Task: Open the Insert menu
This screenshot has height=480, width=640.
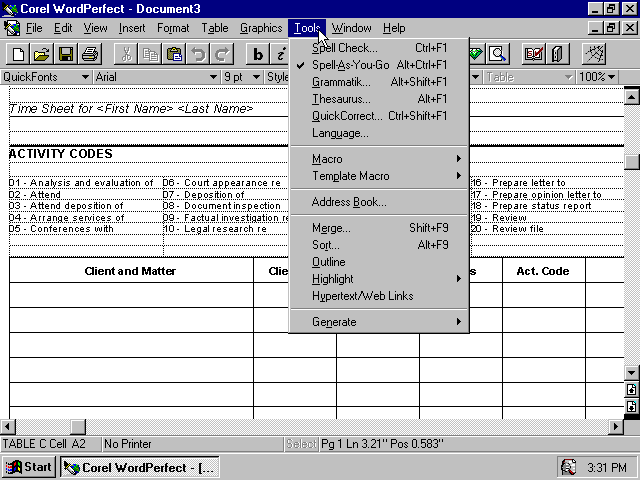Action: click(x=132, y=28)
